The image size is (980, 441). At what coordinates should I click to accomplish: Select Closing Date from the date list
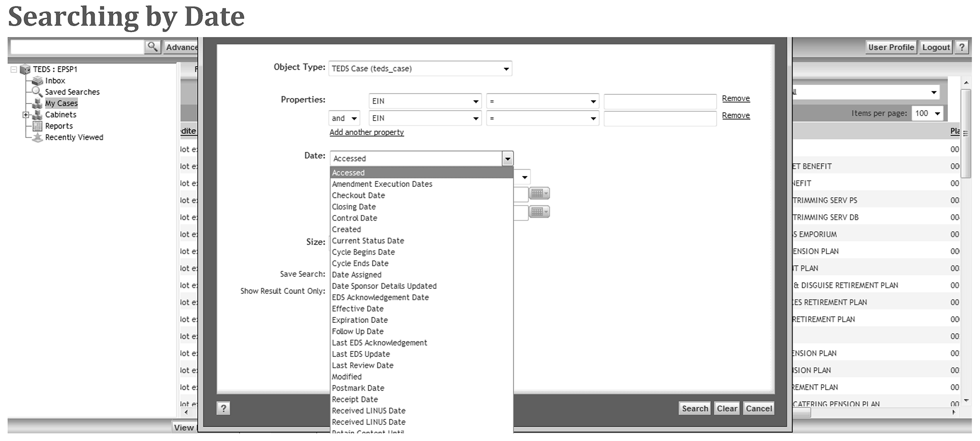354,207
